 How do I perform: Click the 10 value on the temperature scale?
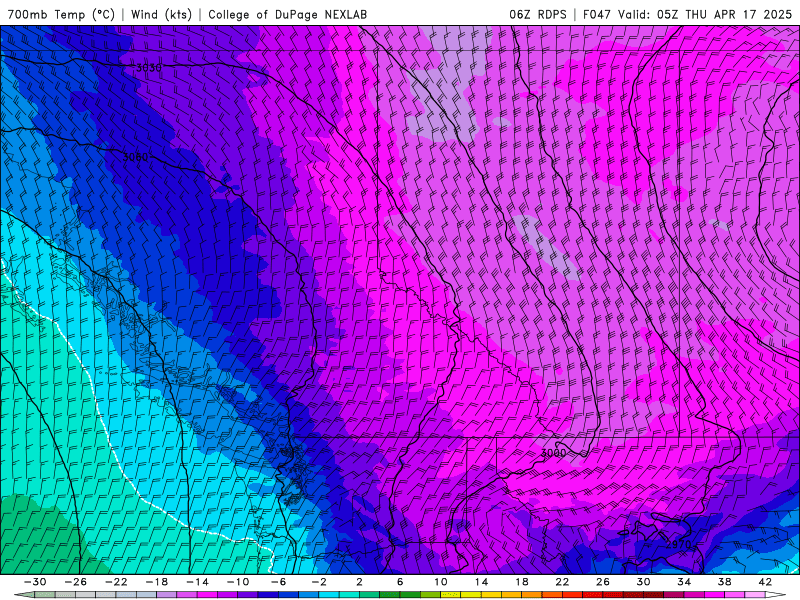click(x=441, y=582)
